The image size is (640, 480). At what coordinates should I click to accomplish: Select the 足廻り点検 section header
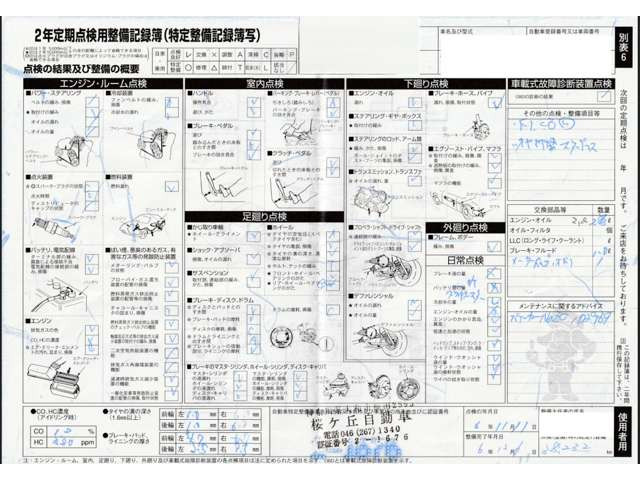265,215
